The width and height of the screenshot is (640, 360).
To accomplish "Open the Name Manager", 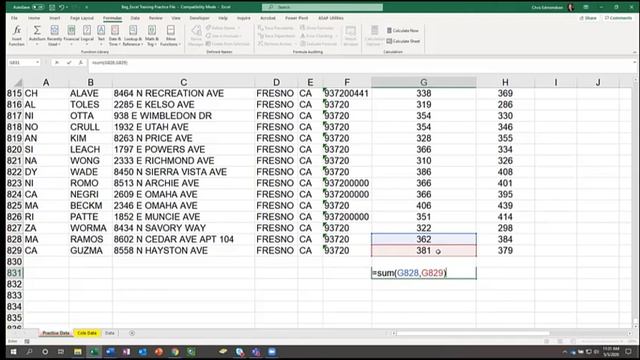I will click(196, 35).
